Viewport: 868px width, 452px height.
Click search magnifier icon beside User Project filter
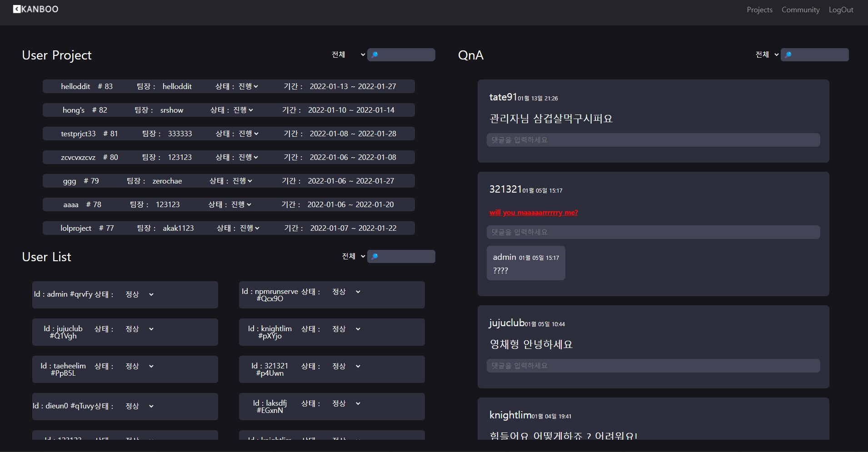375,55
